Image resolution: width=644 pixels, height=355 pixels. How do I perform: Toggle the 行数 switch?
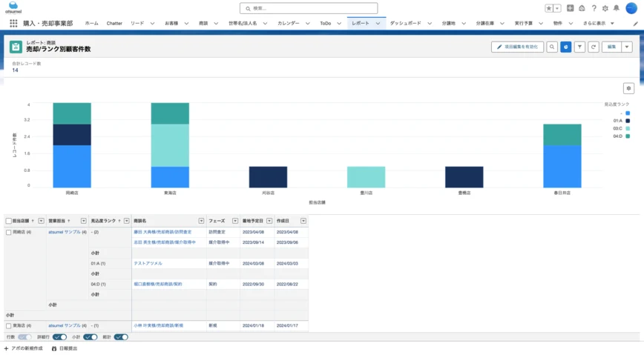[x=24, y=337]
